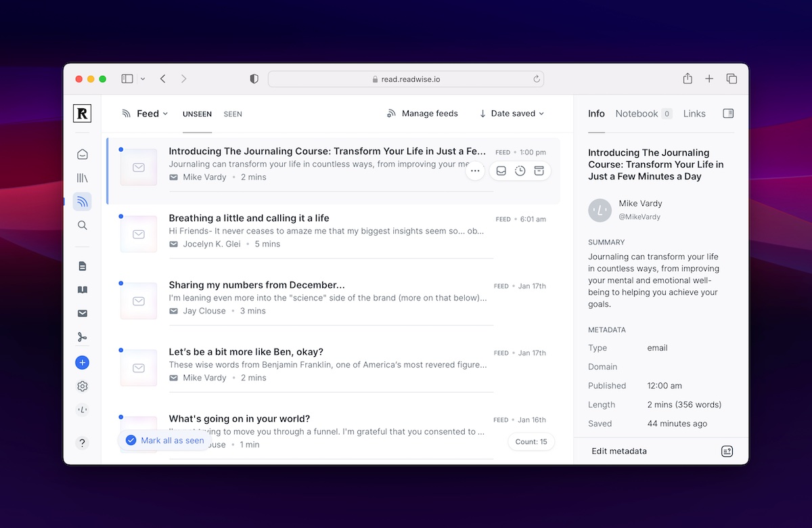Click the blue plus add-document button
Image resolution: width=812 pixels, height=528 pixels.
coord(82,363)
